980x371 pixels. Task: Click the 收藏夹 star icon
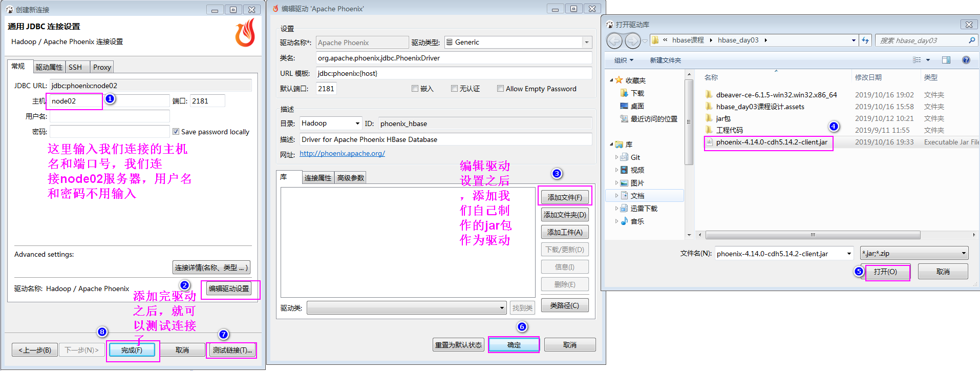(x=619, y=80)
